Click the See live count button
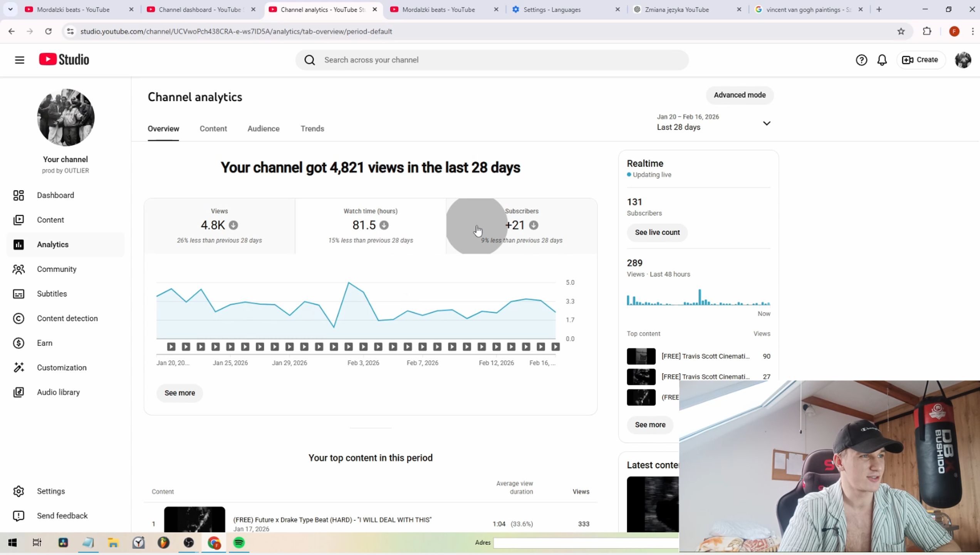 click(x=657, y=232)
